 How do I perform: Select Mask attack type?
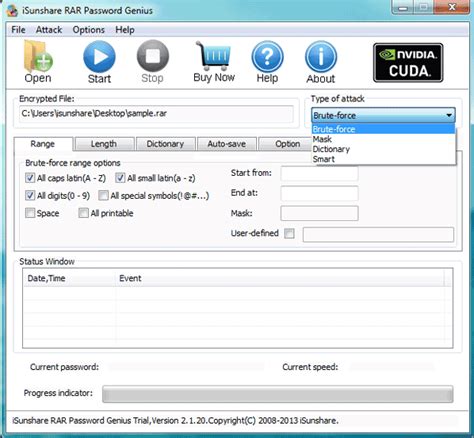(x=383, y=139)
